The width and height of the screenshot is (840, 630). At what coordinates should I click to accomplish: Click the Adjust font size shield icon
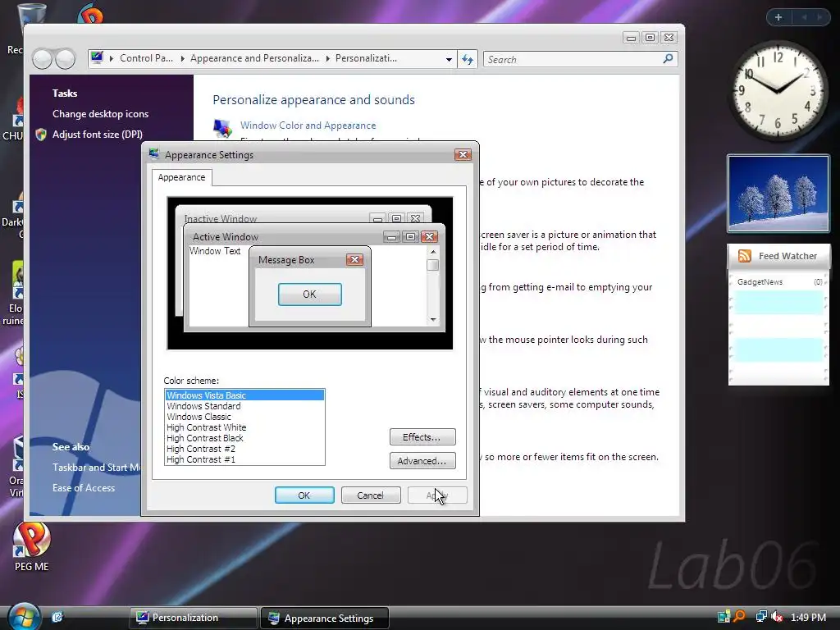click(41, 135)
